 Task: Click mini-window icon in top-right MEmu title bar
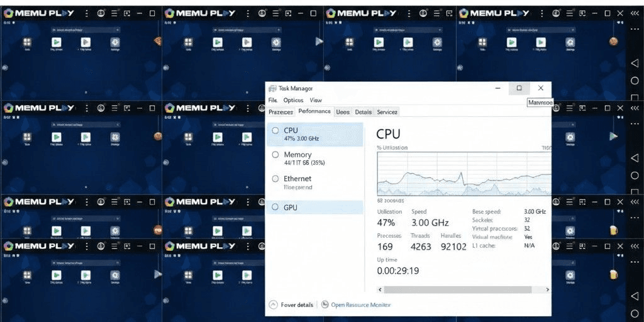click(x=582, y=13)
